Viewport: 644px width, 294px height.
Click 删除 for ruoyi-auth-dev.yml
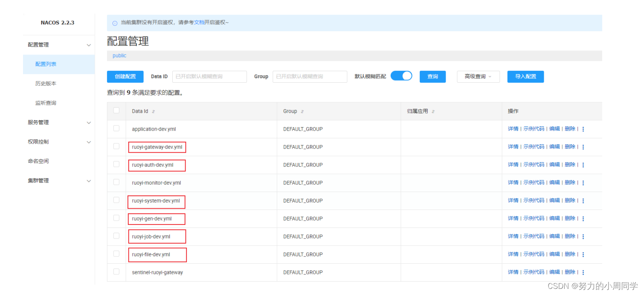click(570, 165)
